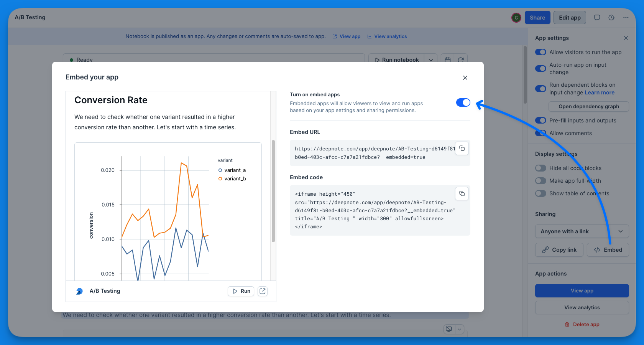Viewport: 644px width, 345px height.
Task: Close the Embed your app dialog
Action: click(x=465, y=78)
